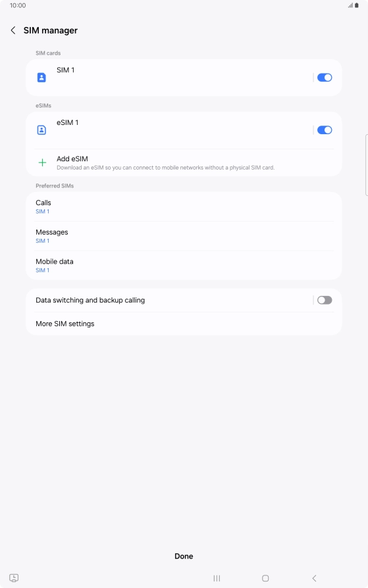The height and width of the screenshot is (588, 368).
Task: Open Data switching and backup calling settings
Action: tap(169, 300)
